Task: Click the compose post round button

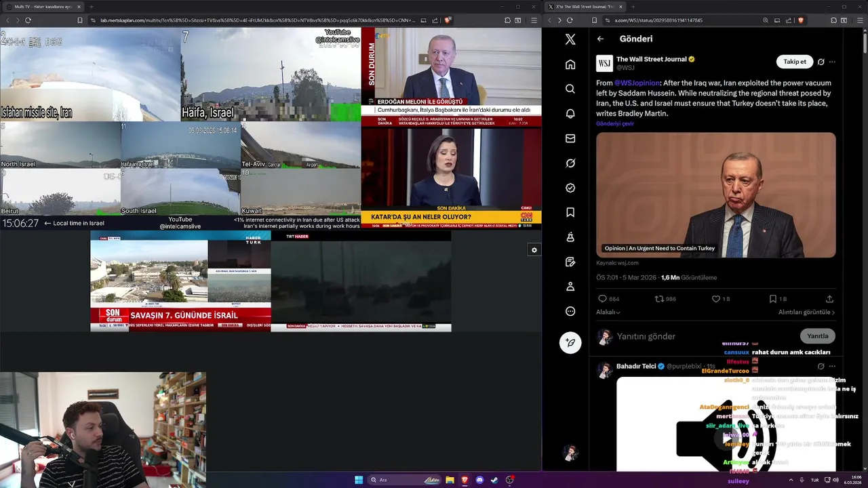Action: 570,342
